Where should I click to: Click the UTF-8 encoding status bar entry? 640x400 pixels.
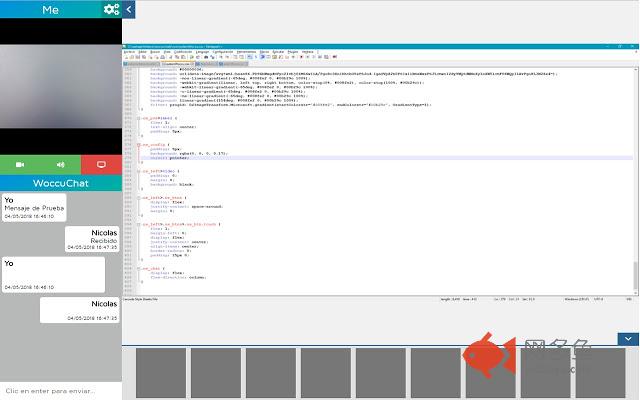coord(598,299)
